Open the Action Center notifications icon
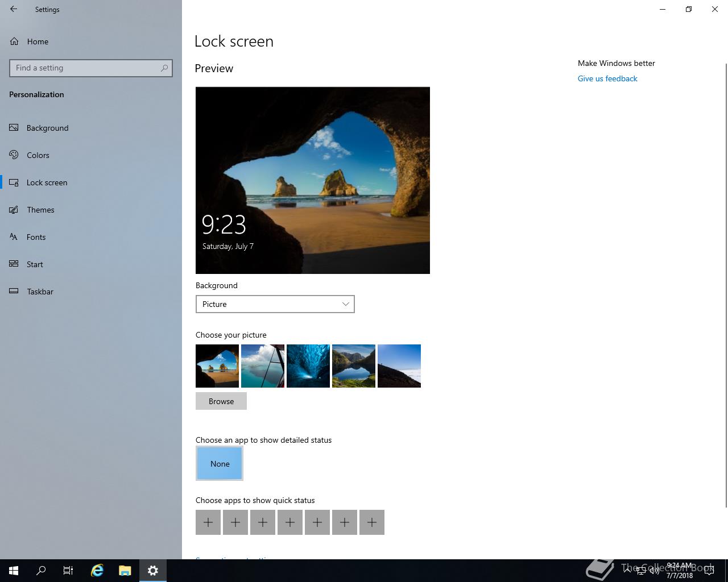Image resolution: width=728 pixels, height=582 pixels. (x=709, y=571)
